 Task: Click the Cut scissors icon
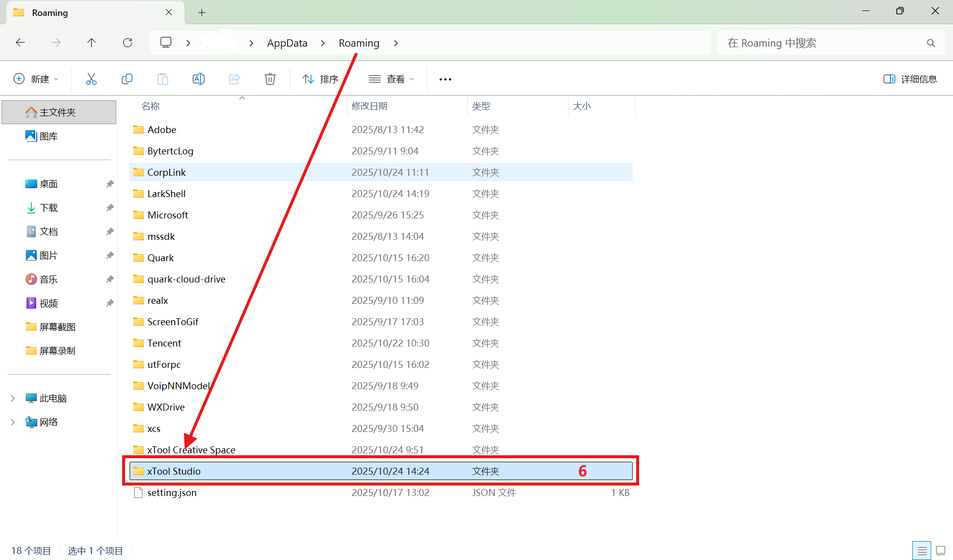(x=91, y=79)
